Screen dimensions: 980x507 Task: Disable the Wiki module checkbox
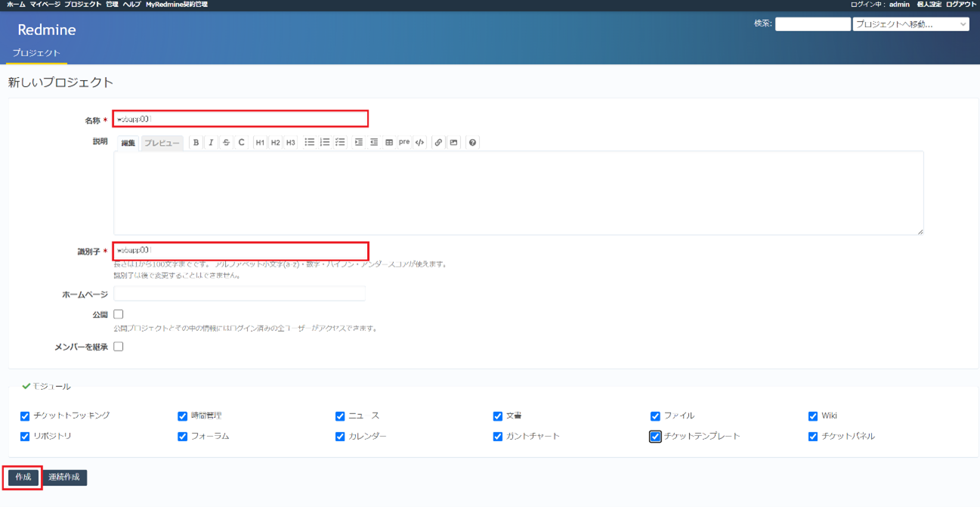pyautogui.click(x=812, y=415)
